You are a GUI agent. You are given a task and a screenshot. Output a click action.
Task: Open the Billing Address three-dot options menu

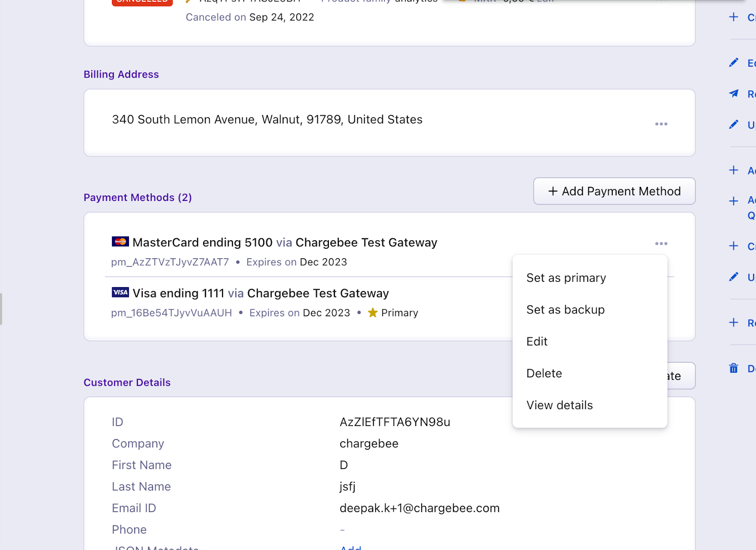click(661, 124)
